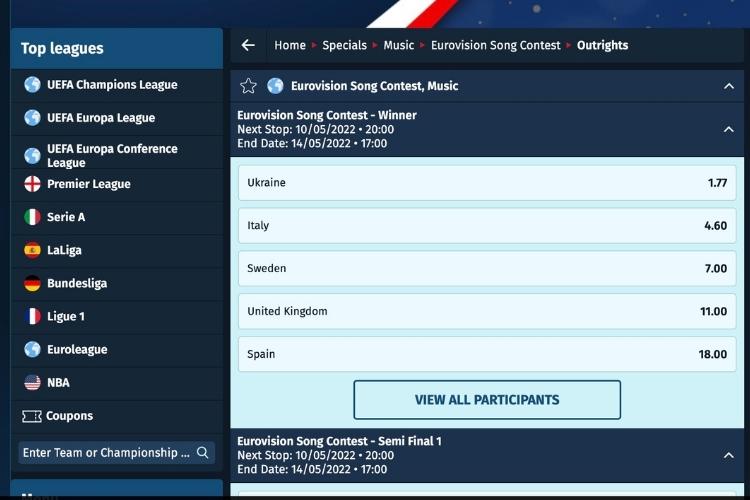Open Premier League from Top leagues
The height and width of the screenshot is (500, 750).
[117, 184]
